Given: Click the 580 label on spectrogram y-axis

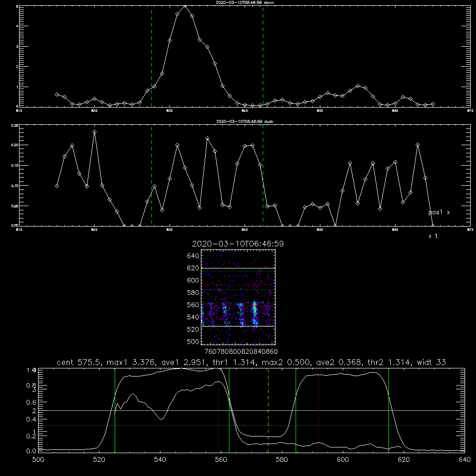Looking at the screenshot, I should [193, 292].
